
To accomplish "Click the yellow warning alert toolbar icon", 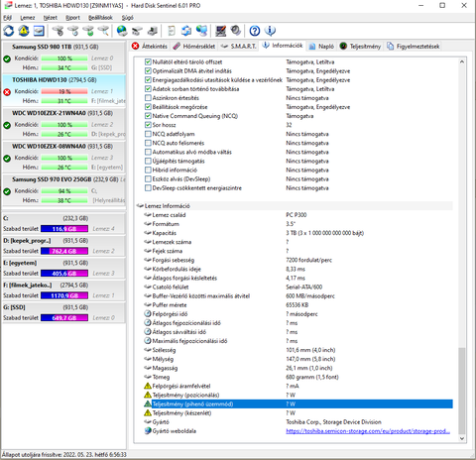I will [x=24, y=31].
